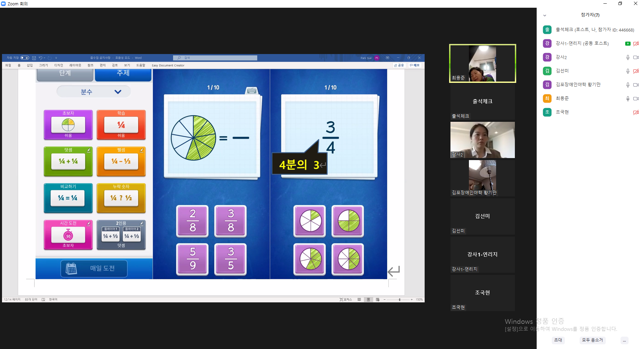Image resolution: width=644 pixels, height=349 pixels.
Task: Select the Web Layout view icon
Action: [378, 300]
